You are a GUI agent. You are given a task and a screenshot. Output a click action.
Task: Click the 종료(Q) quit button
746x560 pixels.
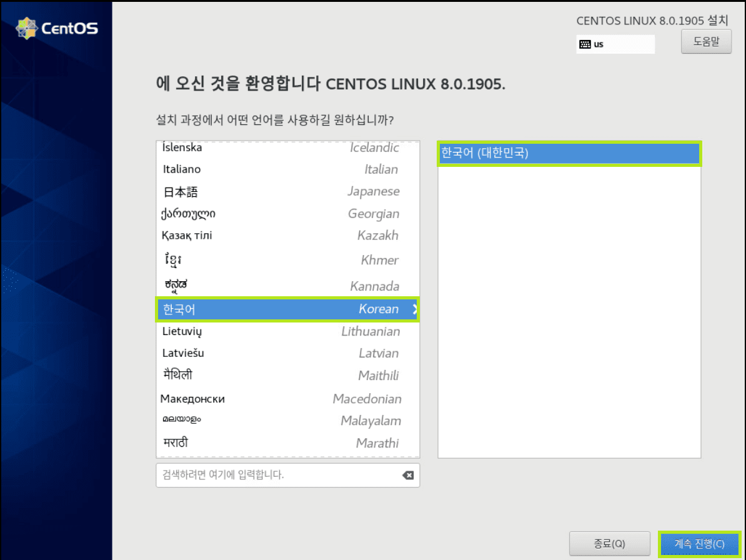coord(609,543)
